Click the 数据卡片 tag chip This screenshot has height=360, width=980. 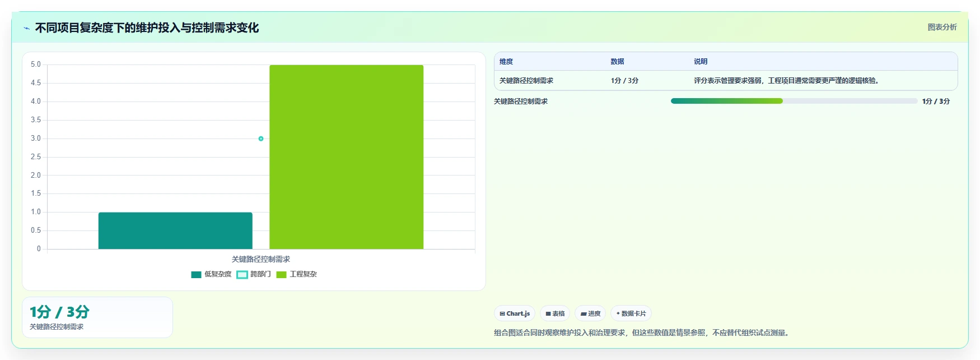point(631,313)
